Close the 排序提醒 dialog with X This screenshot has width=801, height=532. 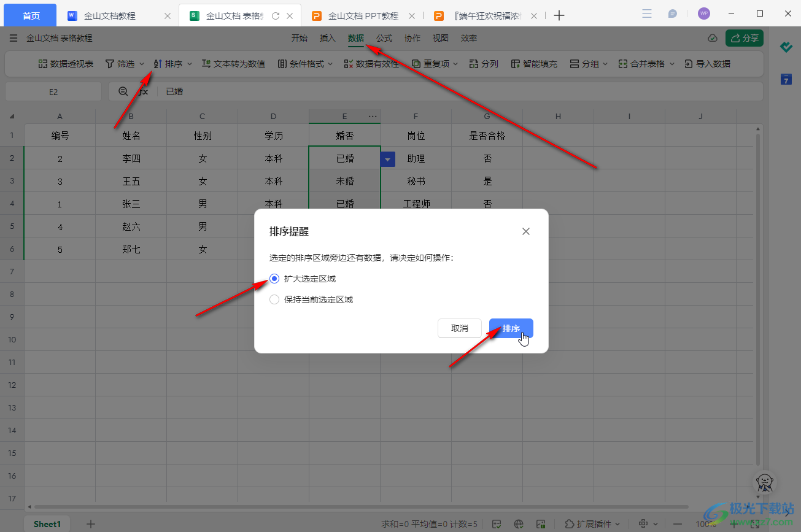(526, 231)
